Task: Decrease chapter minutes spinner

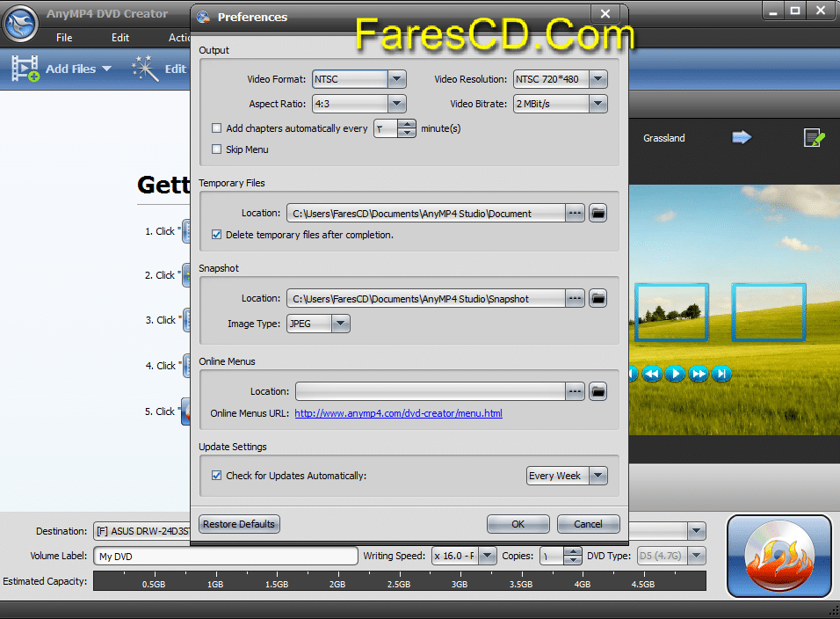Action: point(407,133)
